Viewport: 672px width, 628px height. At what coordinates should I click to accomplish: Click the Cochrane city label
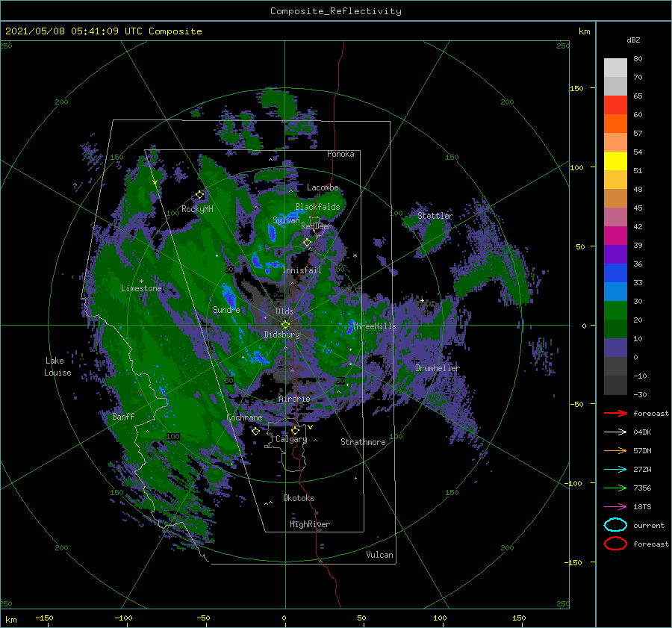pos(244,417)
